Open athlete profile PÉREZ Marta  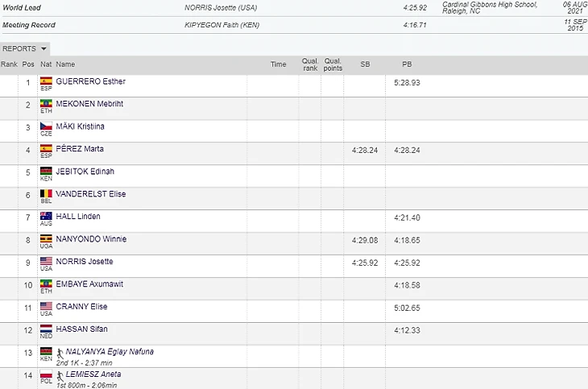[x=79, y=149]
